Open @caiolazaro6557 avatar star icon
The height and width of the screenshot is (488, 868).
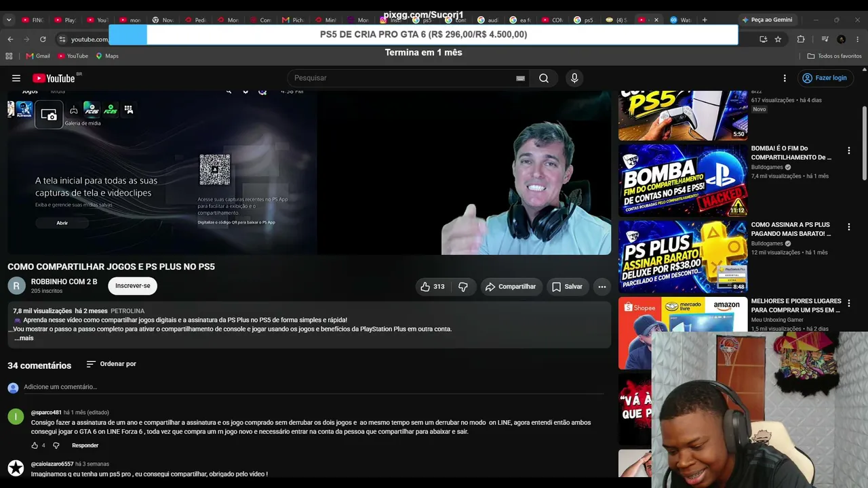(x=16, y=468)
